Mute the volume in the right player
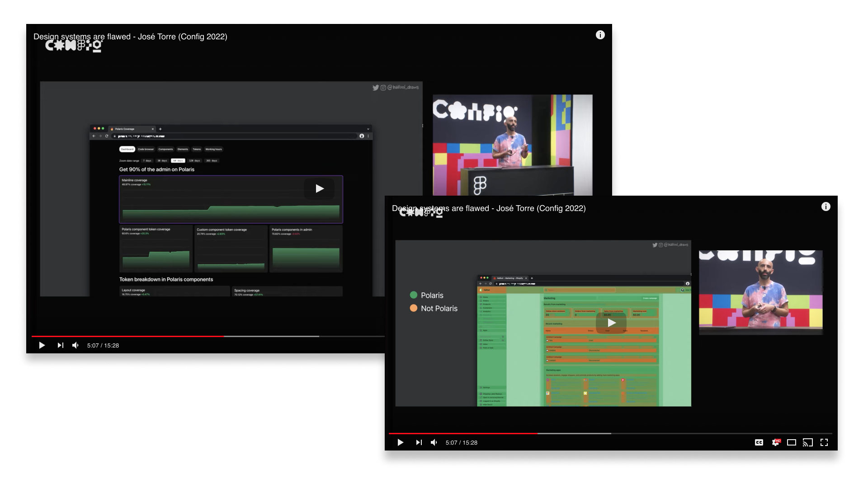 [434, 442]
